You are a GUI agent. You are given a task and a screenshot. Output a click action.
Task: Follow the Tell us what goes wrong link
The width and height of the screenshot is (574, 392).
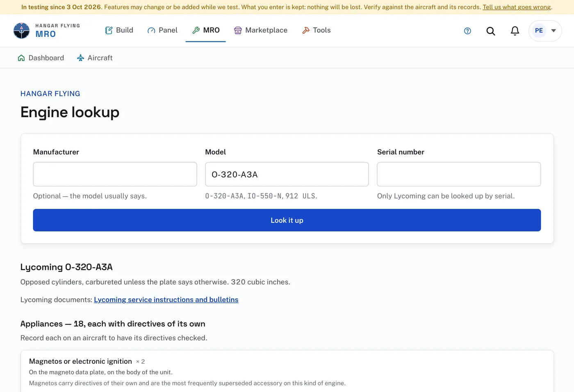pos(517,7)
